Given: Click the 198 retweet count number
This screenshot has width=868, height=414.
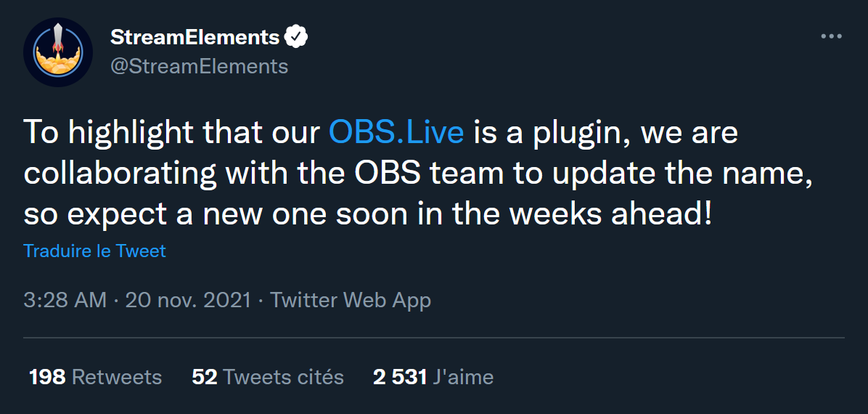Looking at the screenshot, I should coord(47,377).
